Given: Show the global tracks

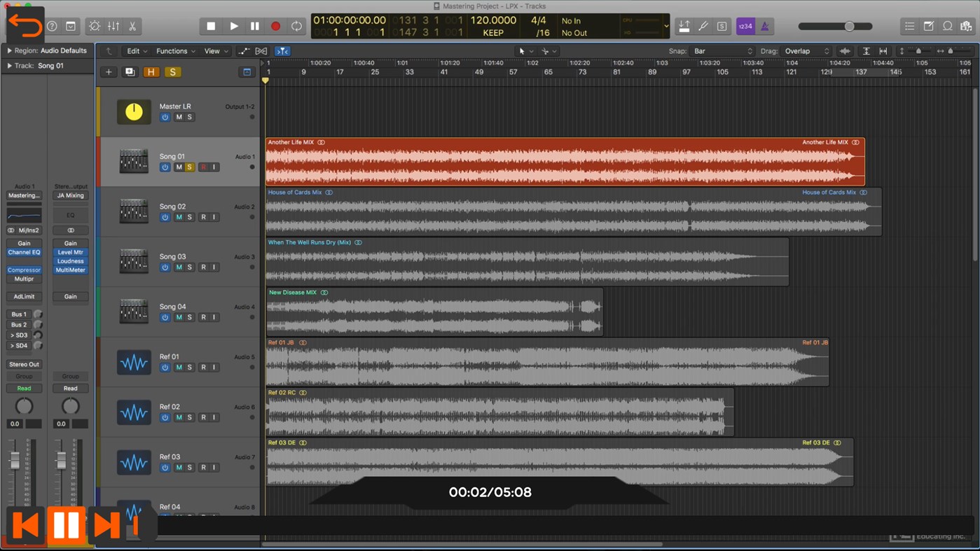Looking at the screenshot, I should point(247,72).
